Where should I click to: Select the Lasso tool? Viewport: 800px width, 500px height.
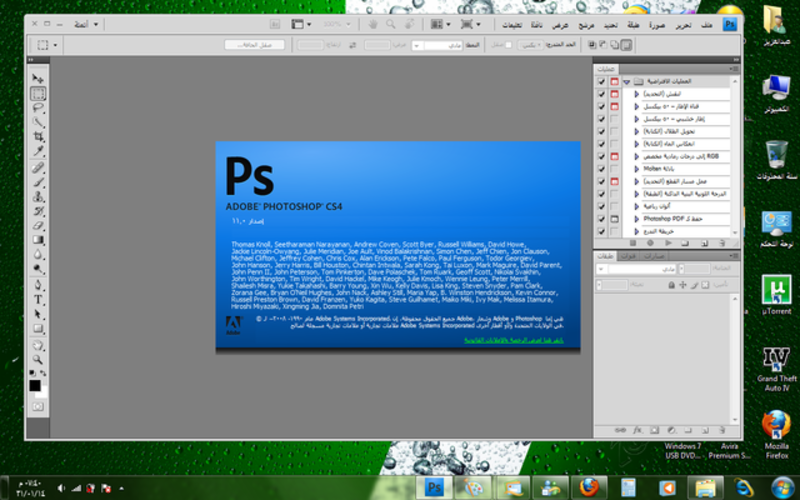(x=38, y=107)
